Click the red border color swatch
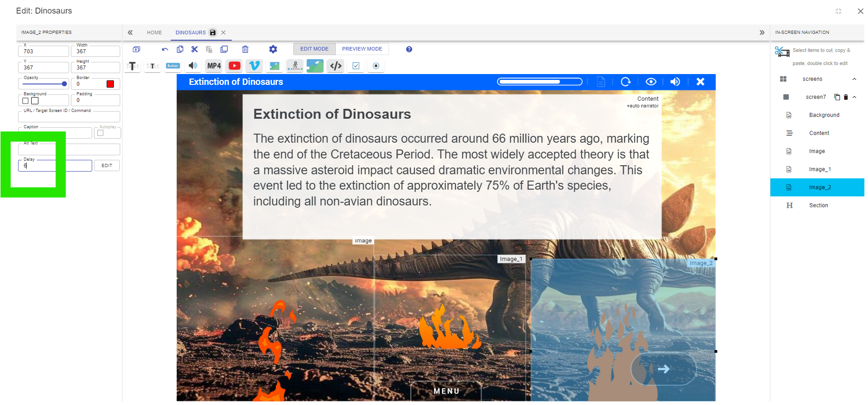The width and height of the screenshot is (868, 405). pos(110,84)
